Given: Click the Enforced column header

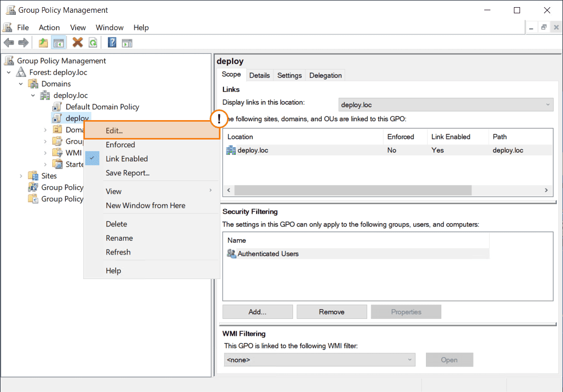Looking at the screenshot, I should point(405,137).
